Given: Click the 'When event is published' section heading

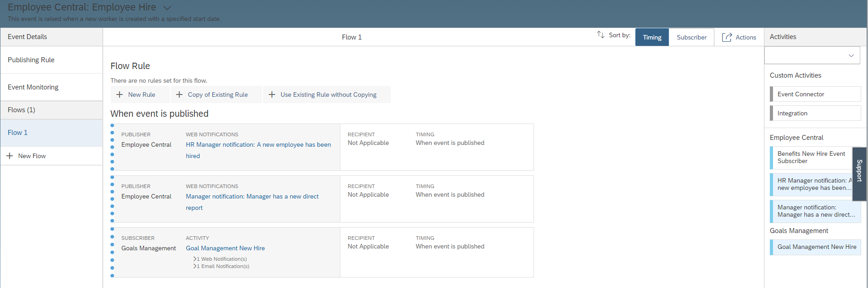Looking at the screenshot, I should (x=160, y=114).
